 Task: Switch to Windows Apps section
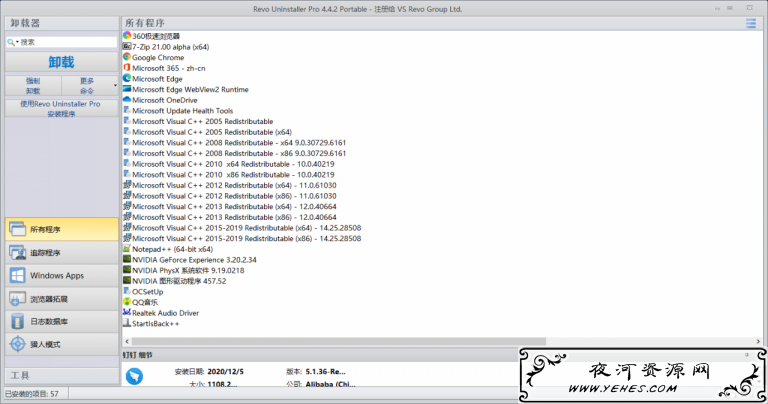tap(62, 275)
